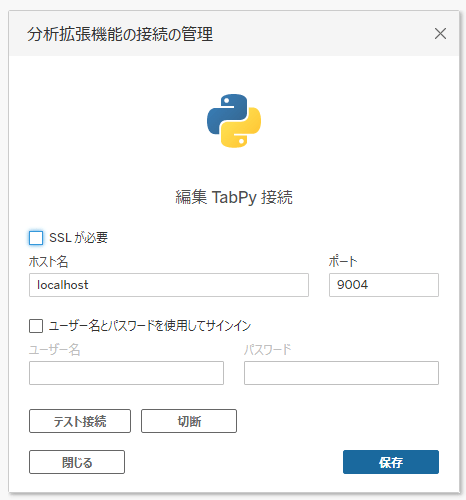The height and width of the screenshot is (500, 466).
Task: Click the Python logo icon
Action: pos(234,121)
